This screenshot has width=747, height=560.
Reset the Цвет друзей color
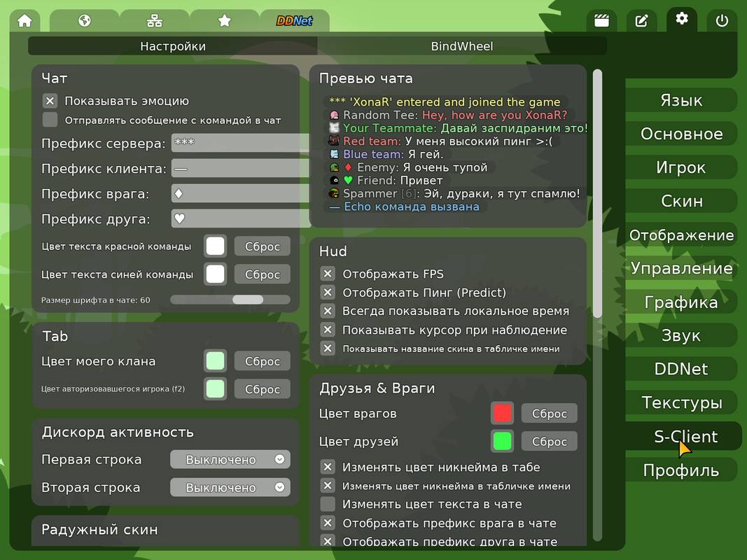pyautogui.click(x=550, y=442)
